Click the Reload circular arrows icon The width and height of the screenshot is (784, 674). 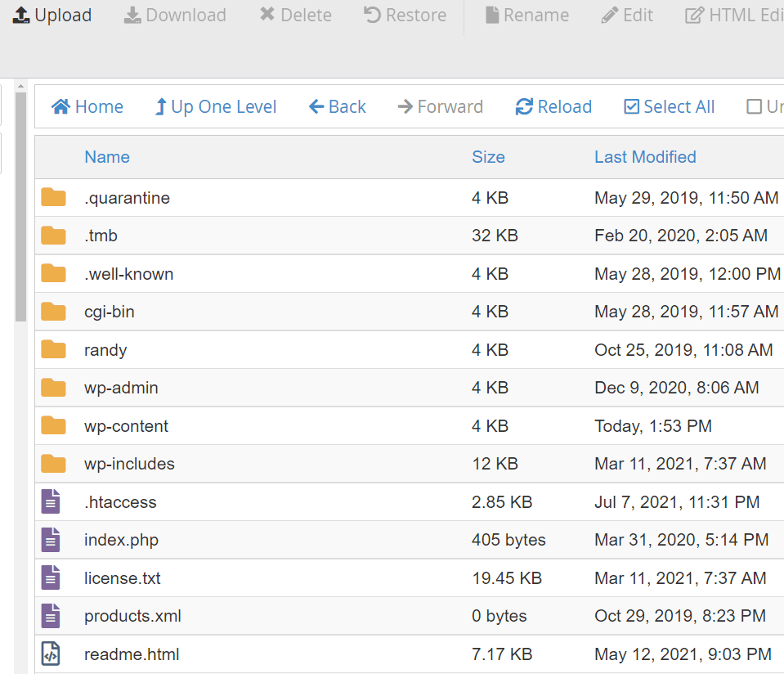pos(522,106)
